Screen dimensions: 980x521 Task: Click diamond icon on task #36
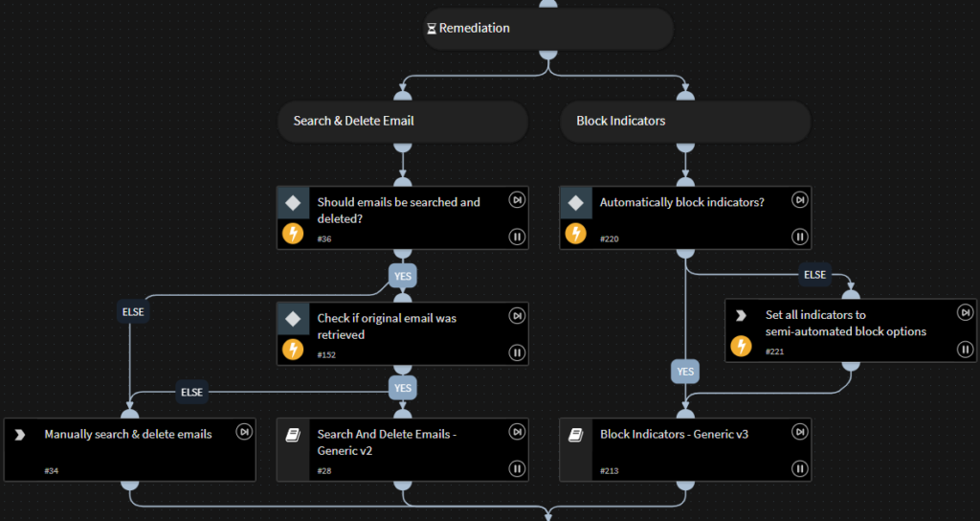pyautogui.click(x=293, y=203)
